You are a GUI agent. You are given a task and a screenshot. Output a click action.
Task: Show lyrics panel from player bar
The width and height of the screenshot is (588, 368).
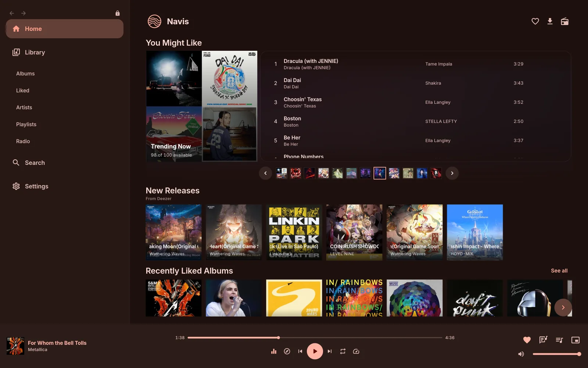point(543,340)
